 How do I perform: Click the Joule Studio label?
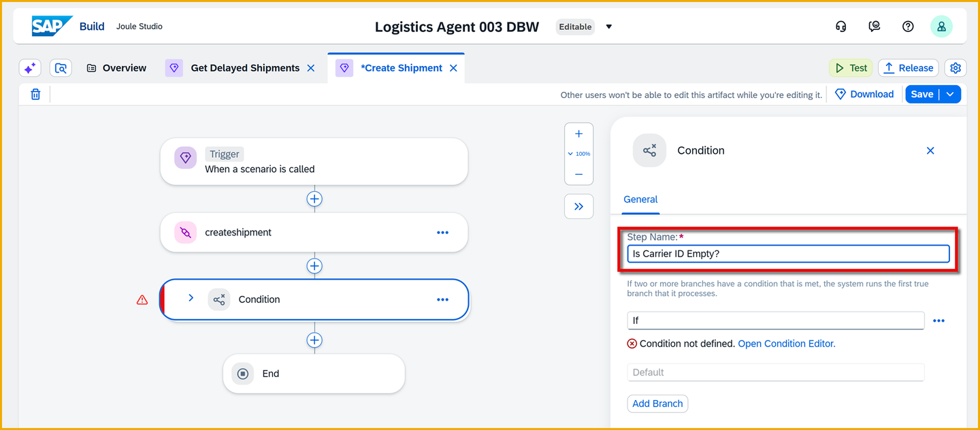tap(140, 27)
